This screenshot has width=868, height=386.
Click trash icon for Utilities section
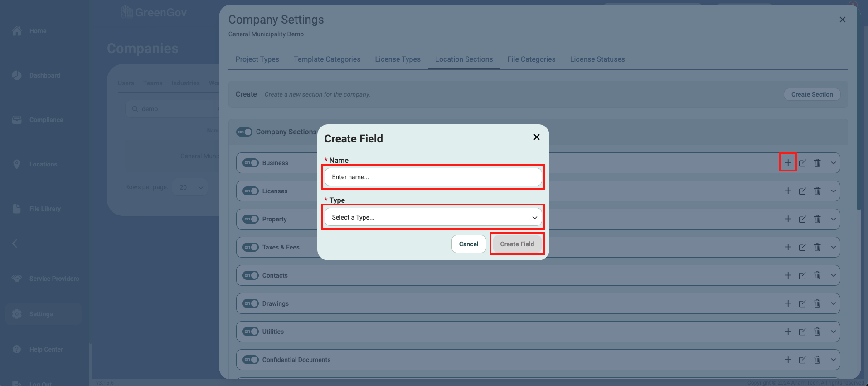coord(817,332)
